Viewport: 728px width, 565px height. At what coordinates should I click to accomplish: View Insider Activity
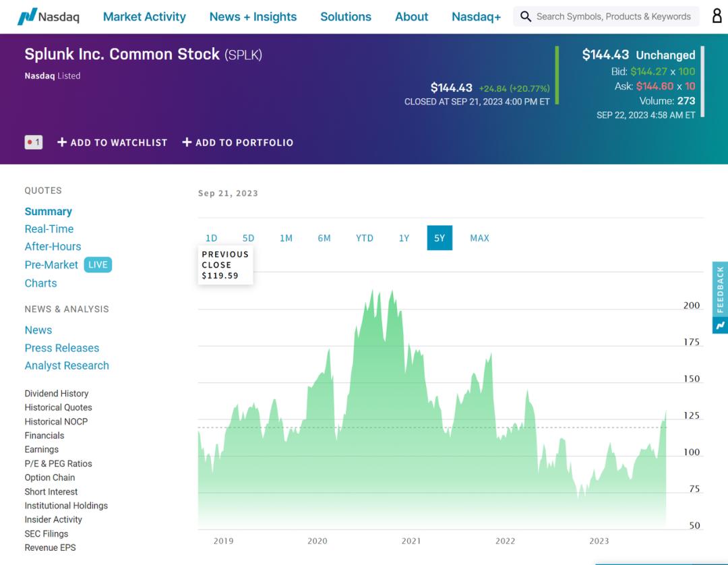(x=53, y=520)
